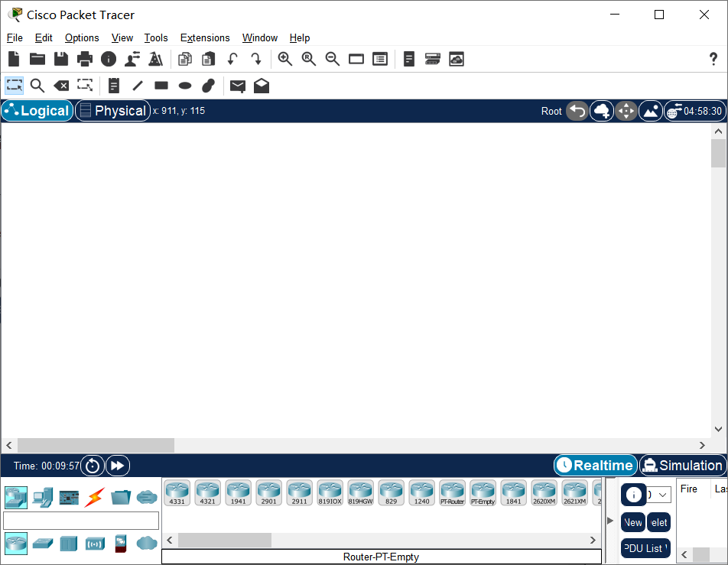Open the Extensions menu

[205, 37]
